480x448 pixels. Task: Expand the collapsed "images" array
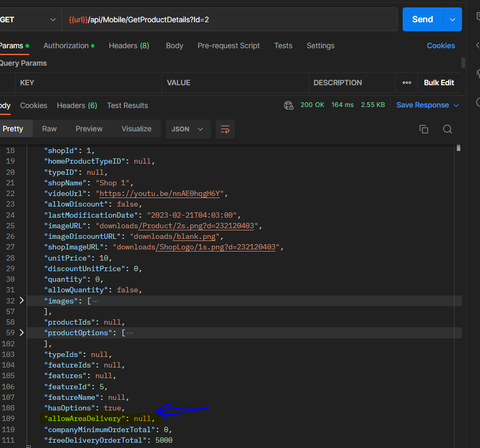(22, 300)
